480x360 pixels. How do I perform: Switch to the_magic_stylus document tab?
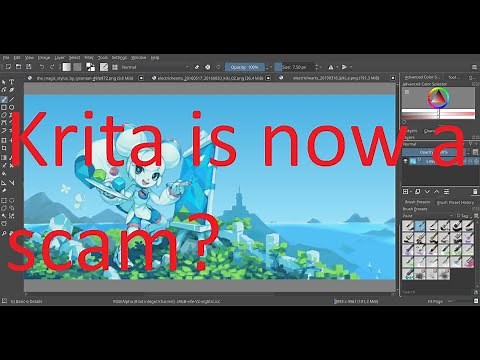pyautogui.click(x=85, y=78)
